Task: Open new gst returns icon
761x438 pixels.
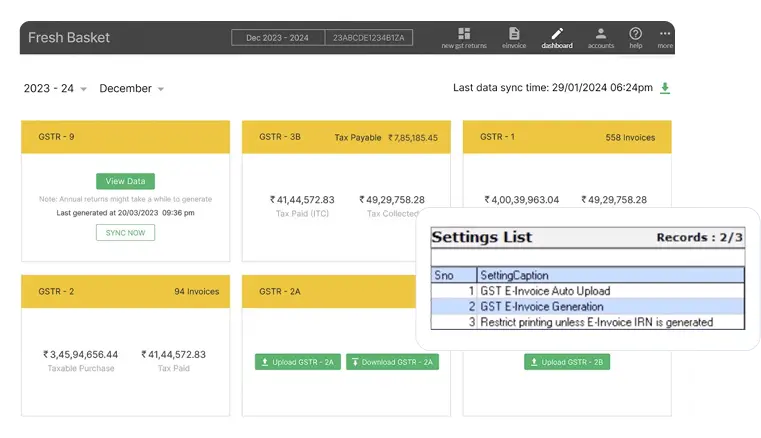Action: [464, 34]
